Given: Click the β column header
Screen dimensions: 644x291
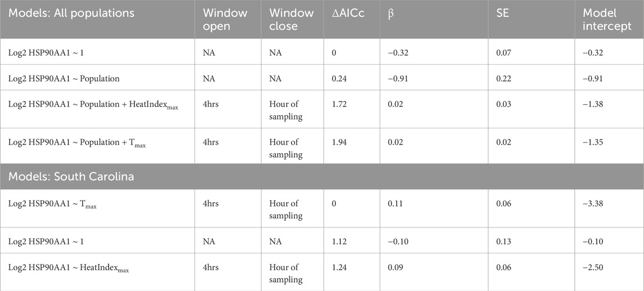Looking at the screenshot, I should pos(434,19).
